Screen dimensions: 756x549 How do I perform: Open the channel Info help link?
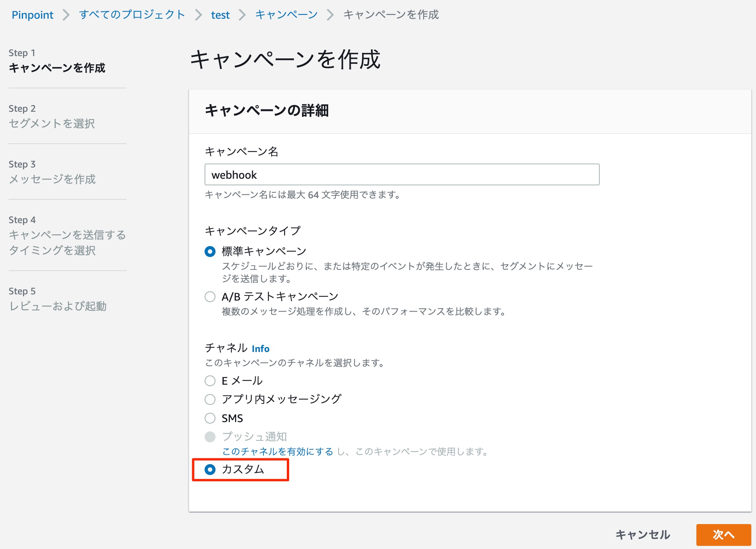(261, 349)
